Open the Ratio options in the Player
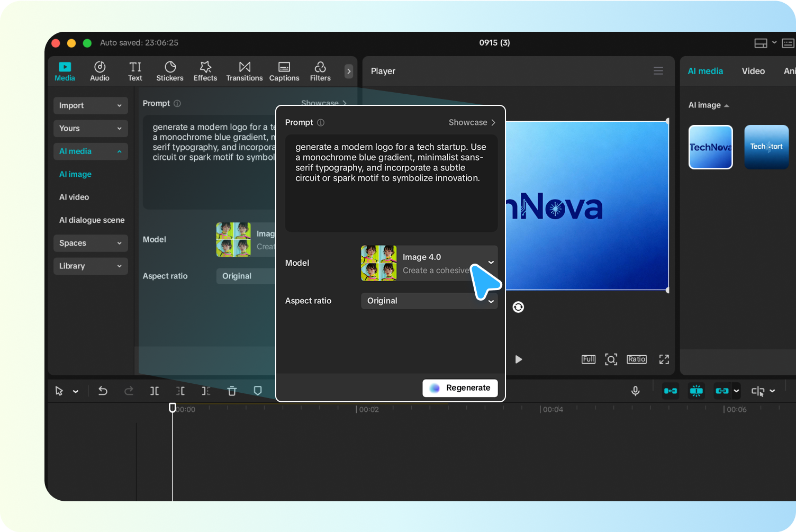Viewport: 796px width, 532px height. pos(637,359)
